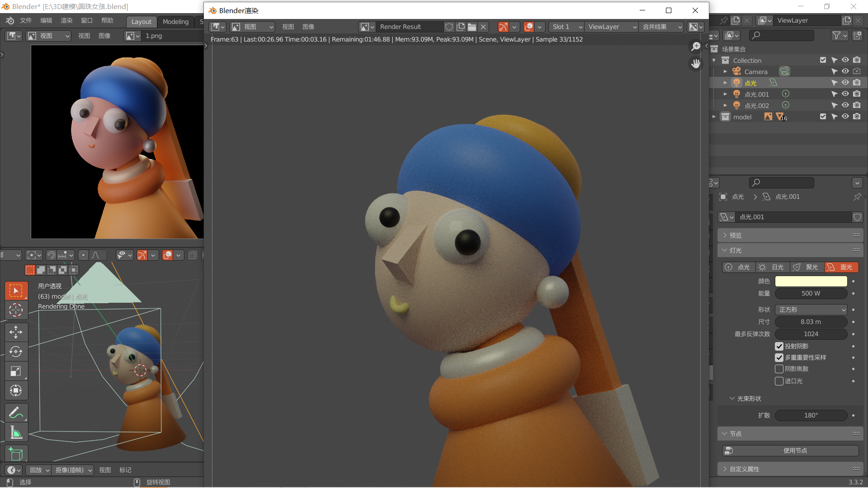Uncheck 多重重要性采样 checkbox
Screen dimensions: 868x488
point(779,357)
